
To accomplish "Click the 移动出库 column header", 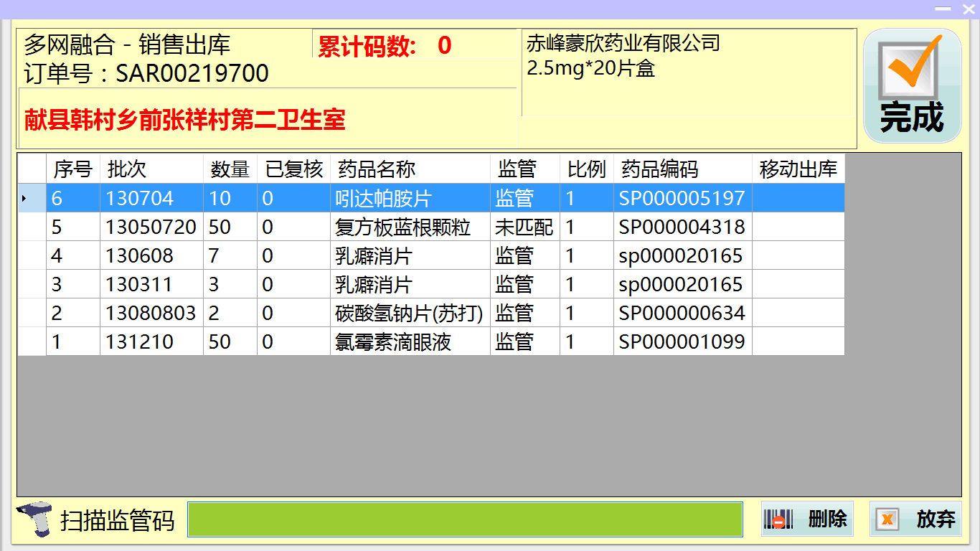I will pos(798,169).
